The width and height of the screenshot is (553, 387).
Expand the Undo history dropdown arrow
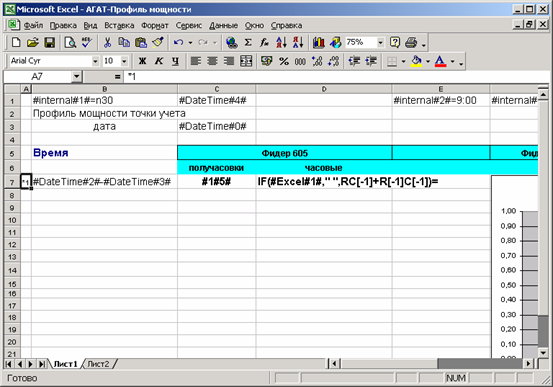point(190,43)
